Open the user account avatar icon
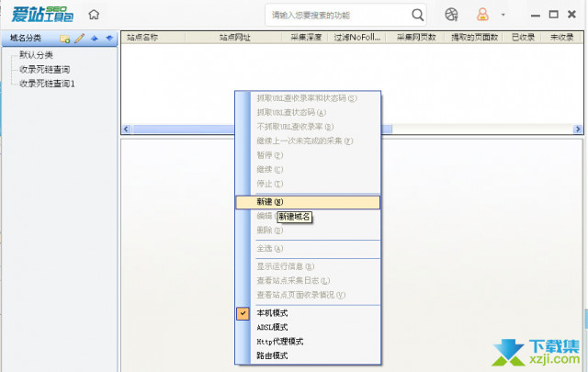Image resolution: width=588 pixels, height=372 pixels. pos(482,15)
